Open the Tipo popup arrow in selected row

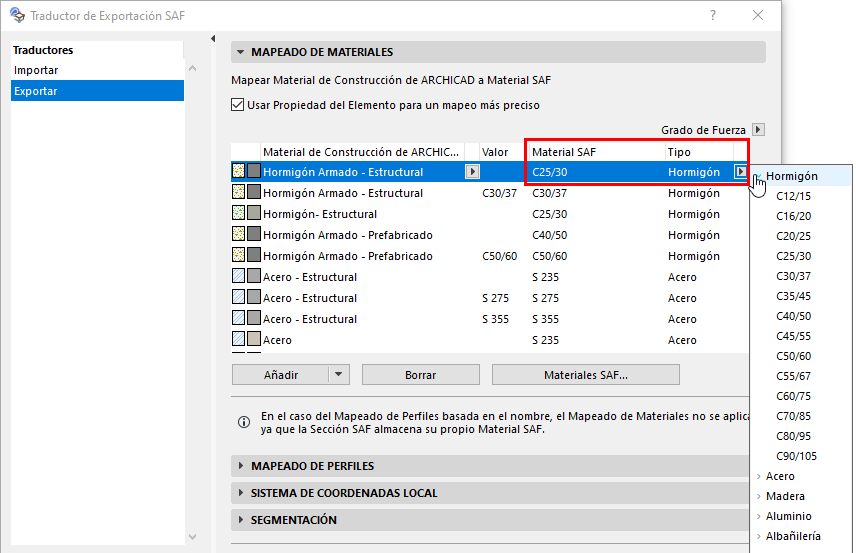coord(740,172)
